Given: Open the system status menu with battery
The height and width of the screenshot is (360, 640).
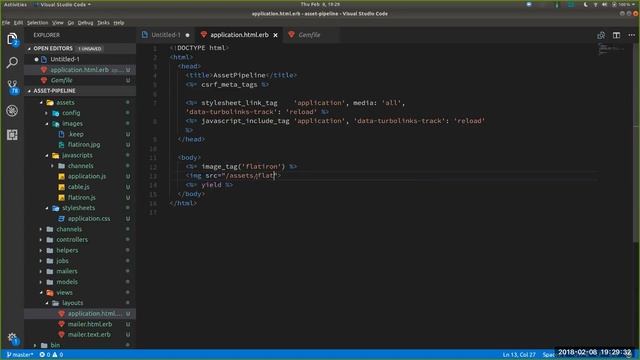Looking at the screenshot, I should tap(610, 4).
